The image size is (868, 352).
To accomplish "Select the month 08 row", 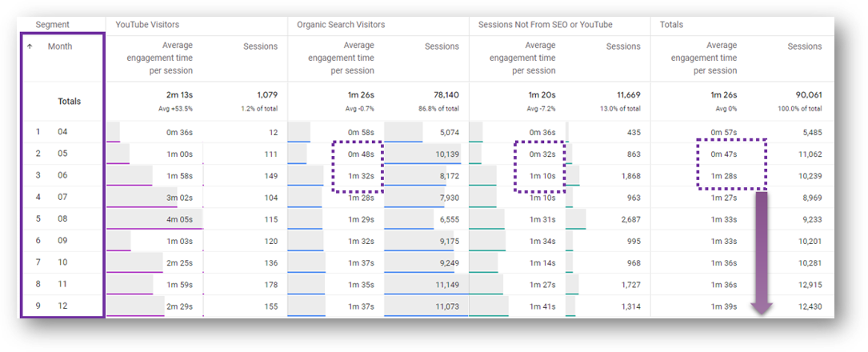I will coord(62,218).
